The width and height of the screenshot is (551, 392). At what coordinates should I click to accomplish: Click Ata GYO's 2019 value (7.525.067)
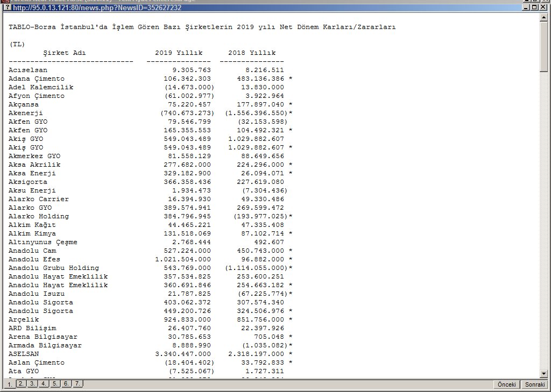point(192,371)
